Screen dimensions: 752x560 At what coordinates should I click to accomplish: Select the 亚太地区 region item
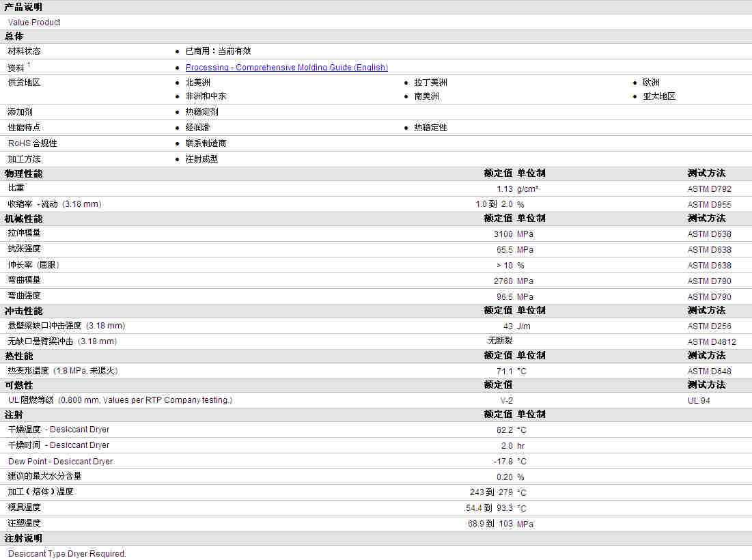point(658,96)
